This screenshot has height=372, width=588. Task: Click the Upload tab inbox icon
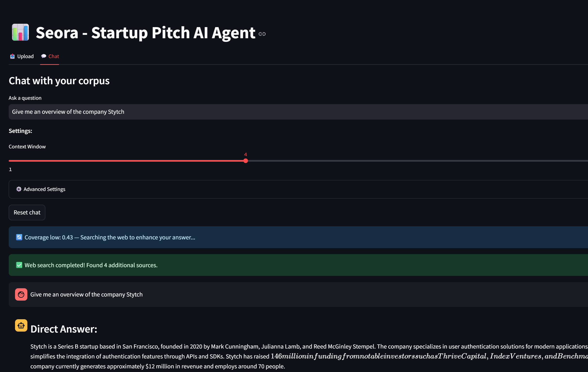click(12, 56)
